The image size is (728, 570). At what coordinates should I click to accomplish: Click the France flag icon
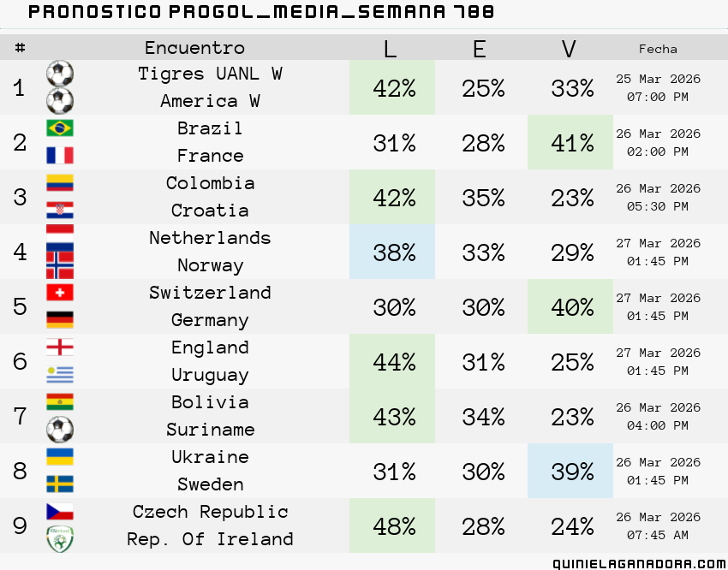click(x=60, y=156)
